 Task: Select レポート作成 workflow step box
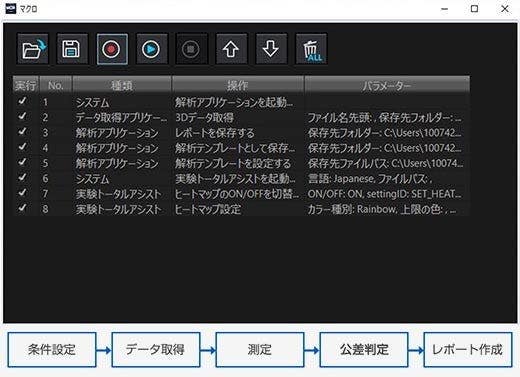pyautogui.click(x=468, y=350)
